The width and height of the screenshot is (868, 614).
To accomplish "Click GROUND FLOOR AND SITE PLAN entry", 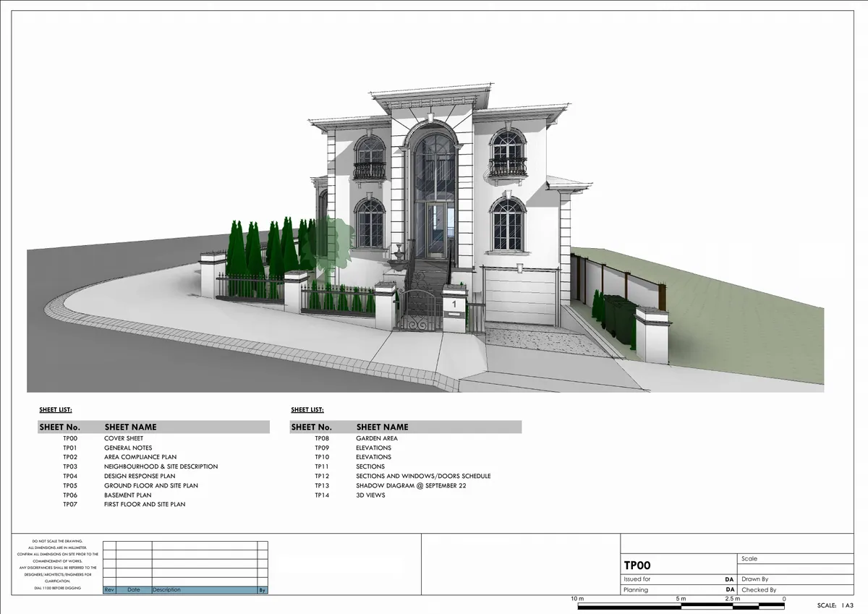I will pyautogui.click(x=151, y=485).
